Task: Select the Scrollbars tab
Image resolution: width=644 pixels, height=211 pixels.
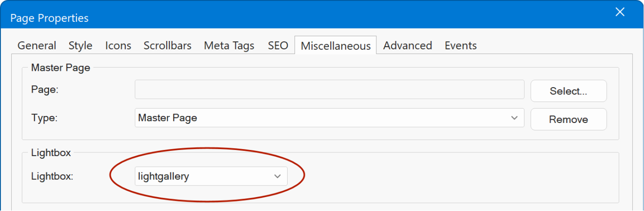Action: (x=168, y=46)
